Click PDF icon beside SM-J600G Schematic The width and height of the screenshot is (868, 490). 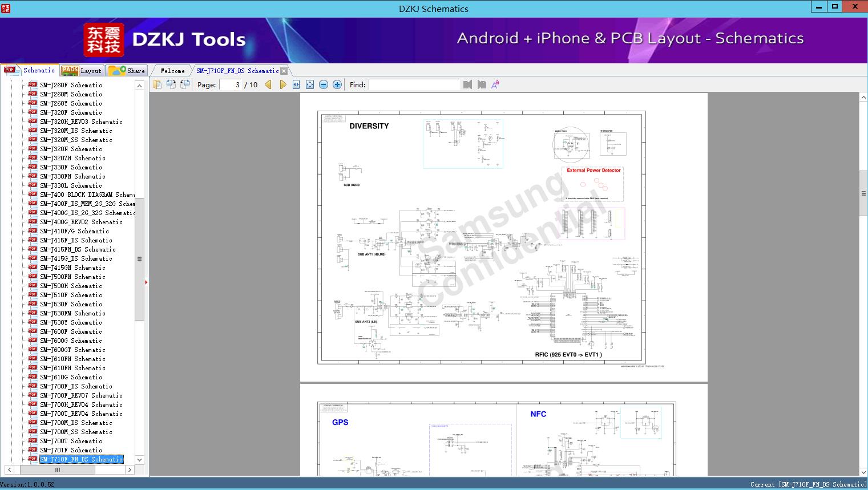pyautogui.click(x=33, y=340)
